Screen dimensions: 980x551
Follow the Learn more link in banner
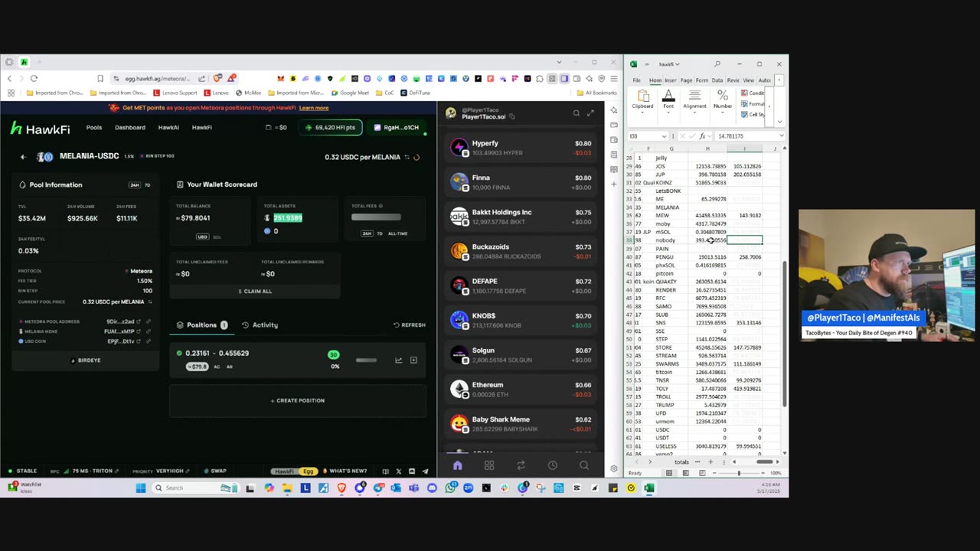coord(314,108)
